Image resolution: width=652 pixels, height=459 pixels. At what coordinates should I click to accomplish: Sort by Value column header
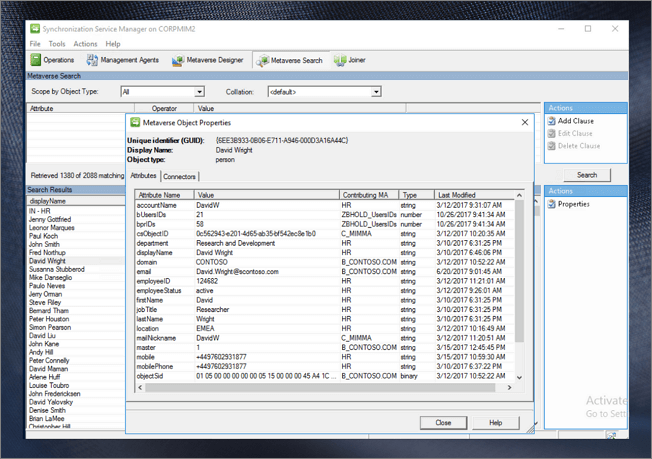[x=267, y=195]
